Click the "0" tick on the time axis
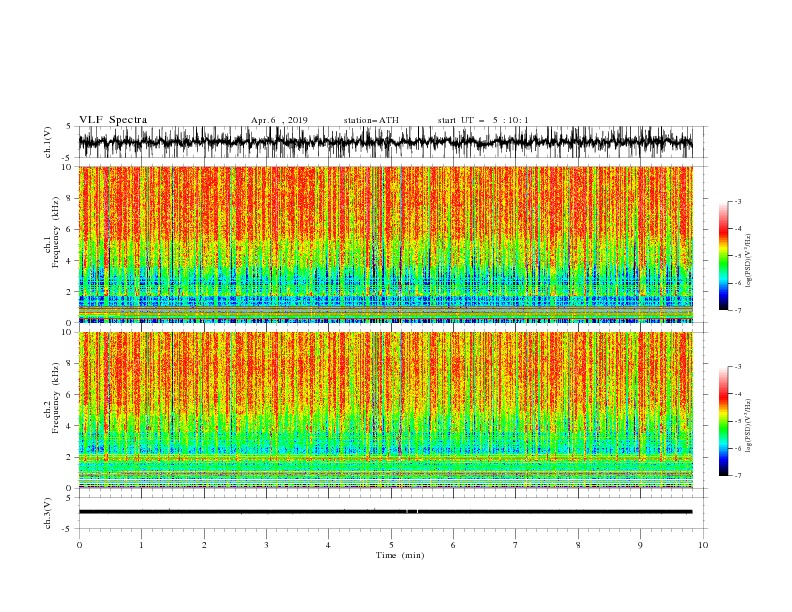 (x=79, y=545)
